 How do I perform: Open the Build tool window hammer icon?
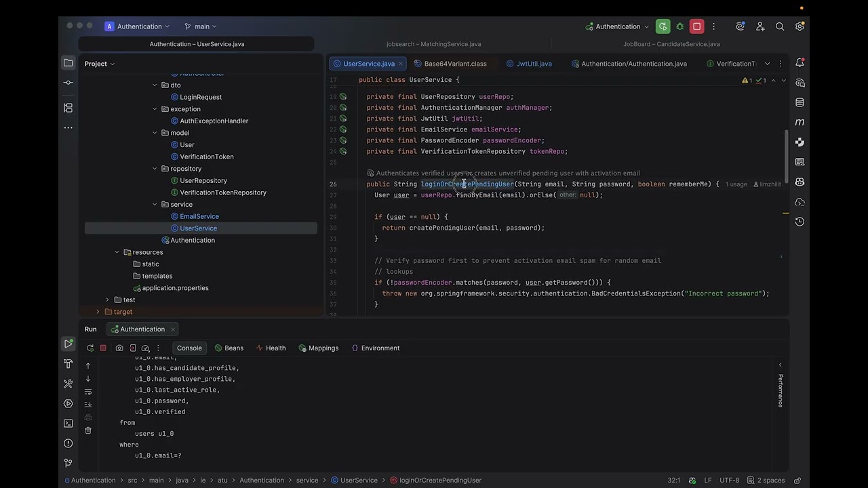click(x=68, y=364)
